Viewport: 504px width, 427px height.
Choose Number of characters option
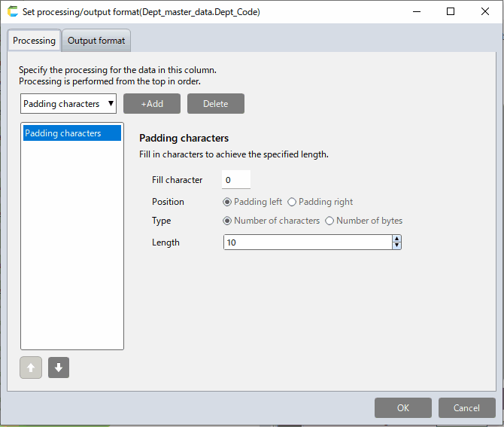pyautogui.click(x=227, y=221)
